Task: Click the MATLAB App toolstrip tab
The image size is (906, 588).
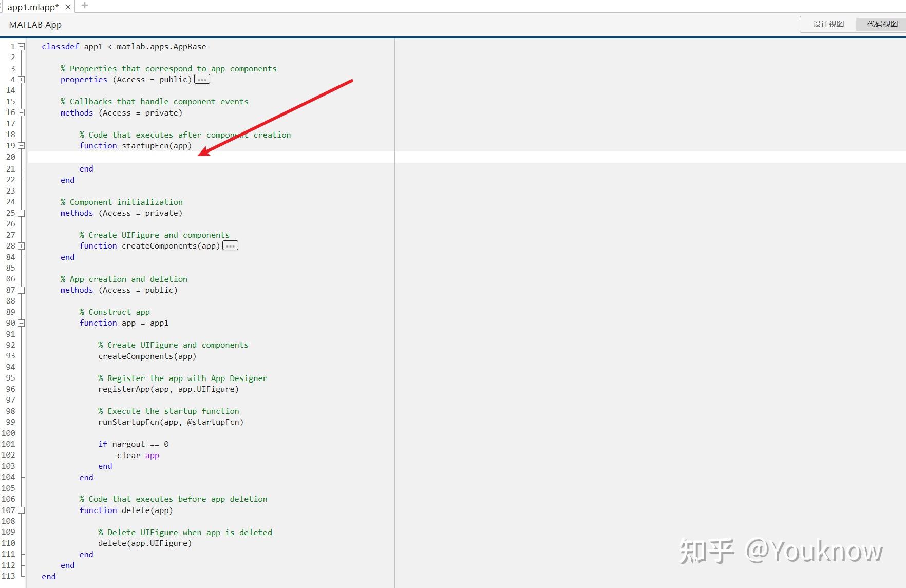Action: [x=34, y=24]
